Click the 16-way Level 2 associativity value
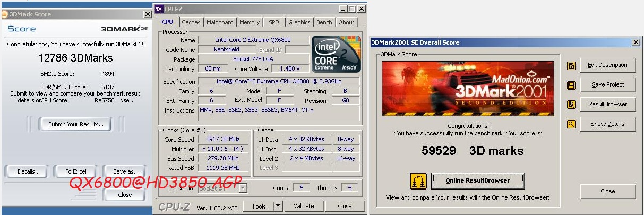Image resolution: width=644 pixels, height=215 pixels. point(346,158)
